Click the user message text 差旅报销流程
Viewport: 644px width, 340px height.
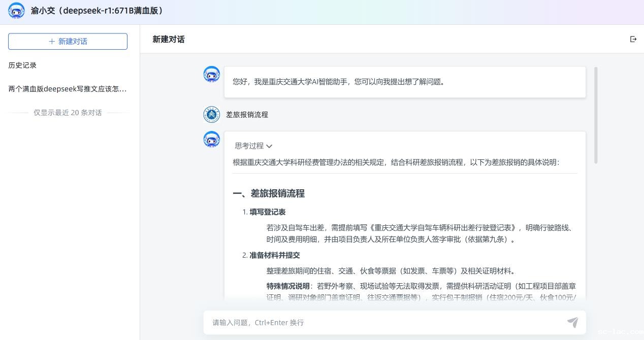click(x=247, y=115)
